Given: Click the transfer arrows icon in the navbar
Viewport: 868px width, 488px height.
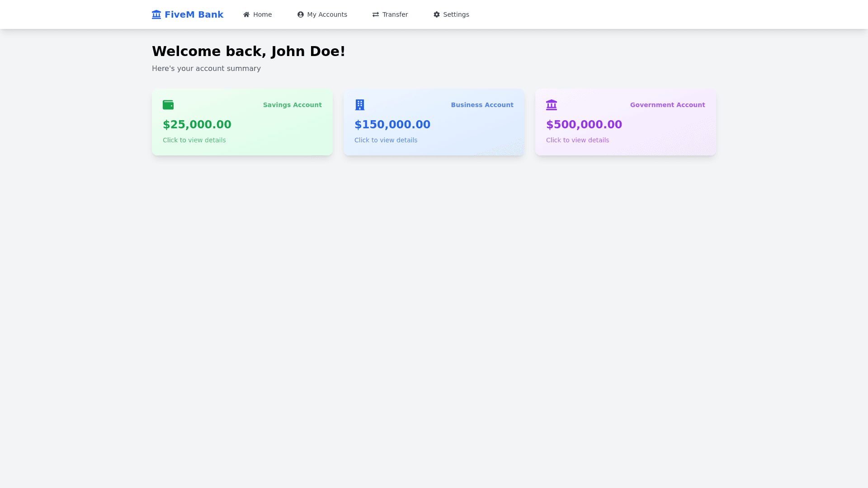Looking at the screenshot, I should (x=375, y=14).
